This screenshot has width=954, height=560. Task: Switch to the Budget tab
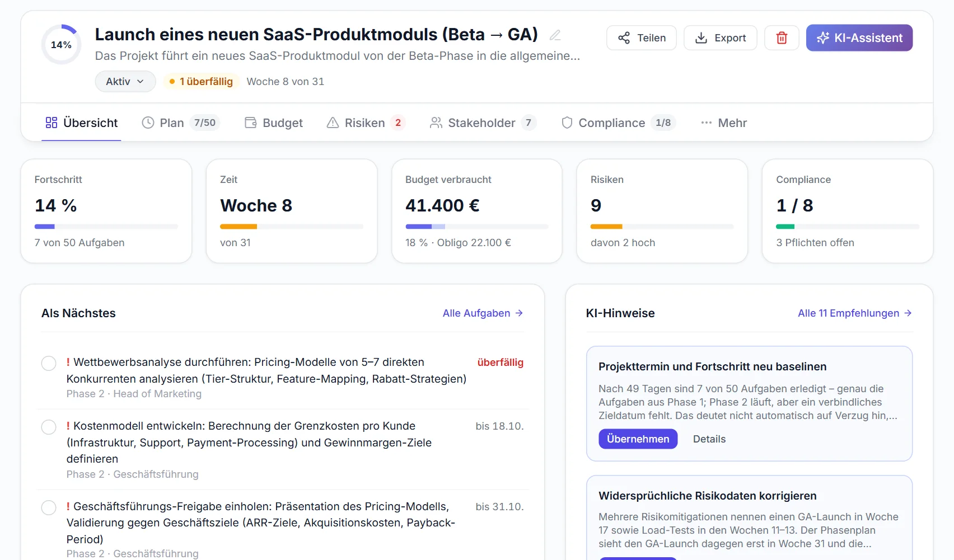(274, 123)
